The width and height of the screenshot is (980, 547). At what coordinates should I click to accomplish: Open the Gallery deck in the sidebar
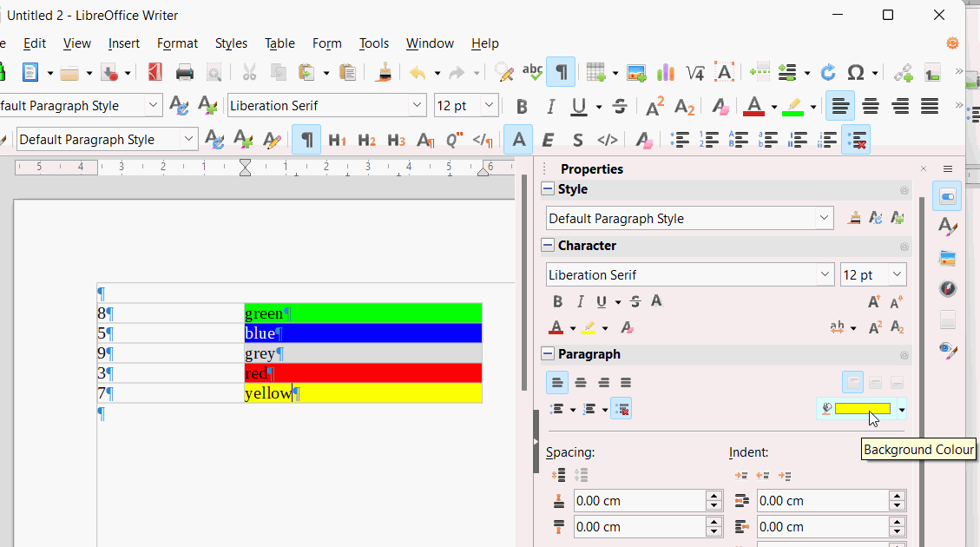coord(947,258)
